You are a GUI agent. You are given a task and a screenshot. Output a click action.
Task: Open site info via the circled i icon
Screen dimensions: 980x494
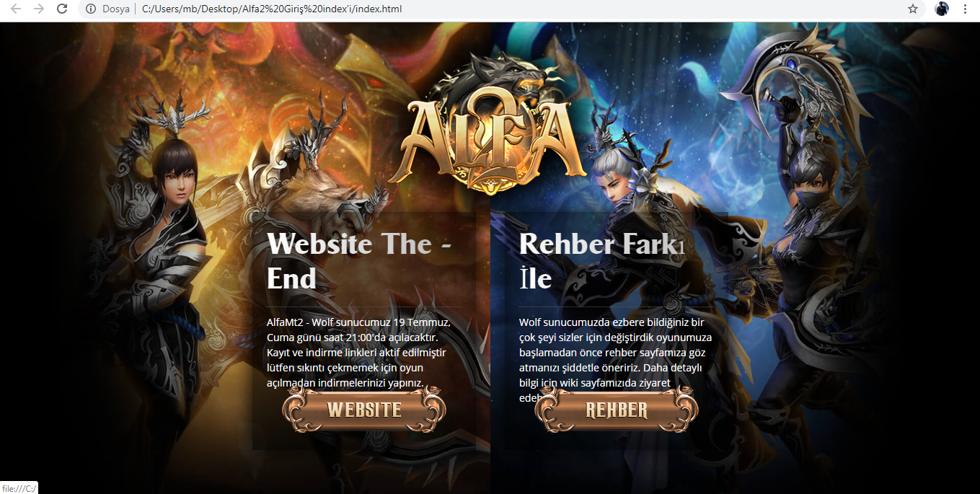pos(91,9)
